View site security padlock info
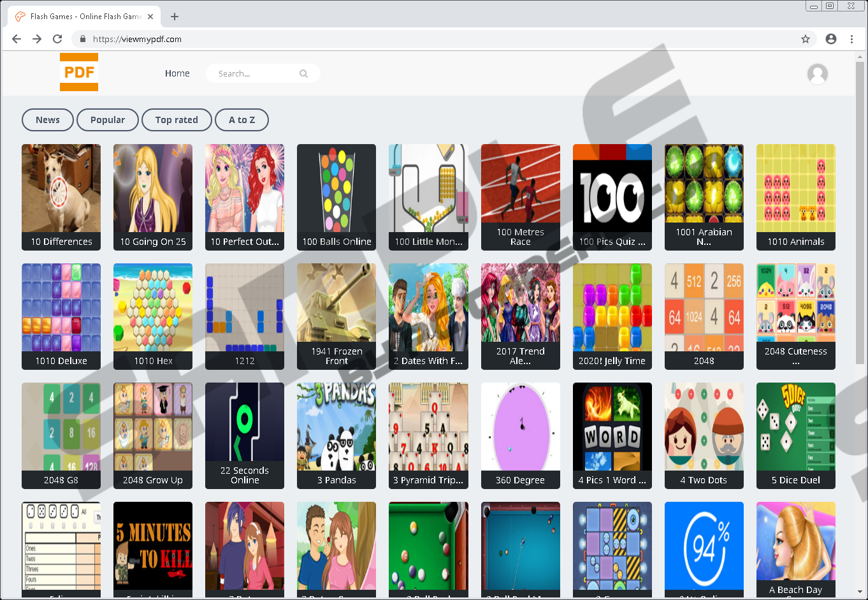Image resolution: width=868 pixels, height=600 pixels. point(82,39)
